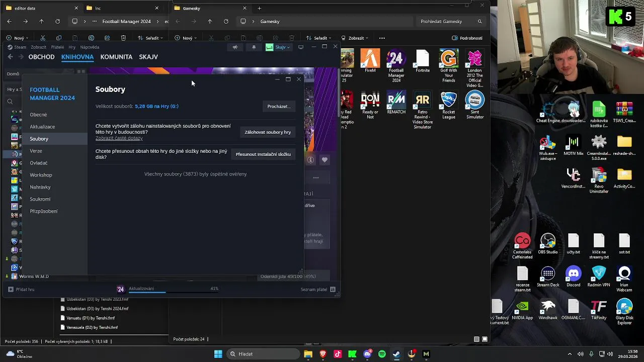This screenshot has width=644, height=362.
Task: Open Seznam přátel in Steam
Action: (318, 290)
